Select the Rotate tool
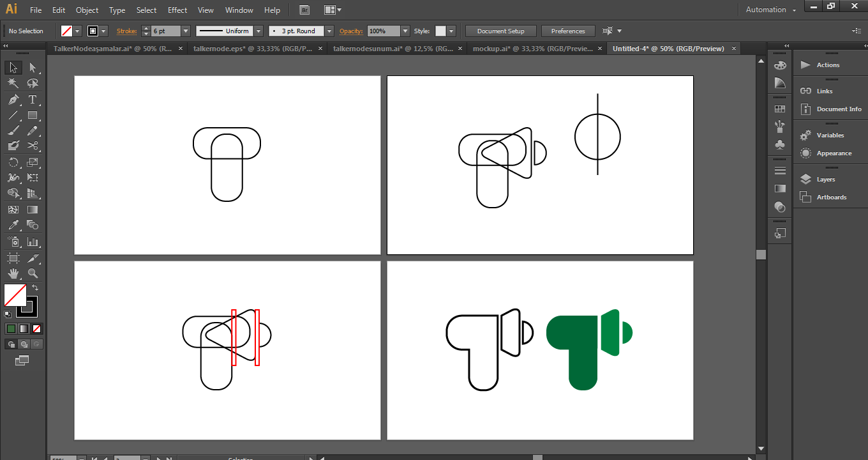The image size is (868, 460). tap(13, 162)
